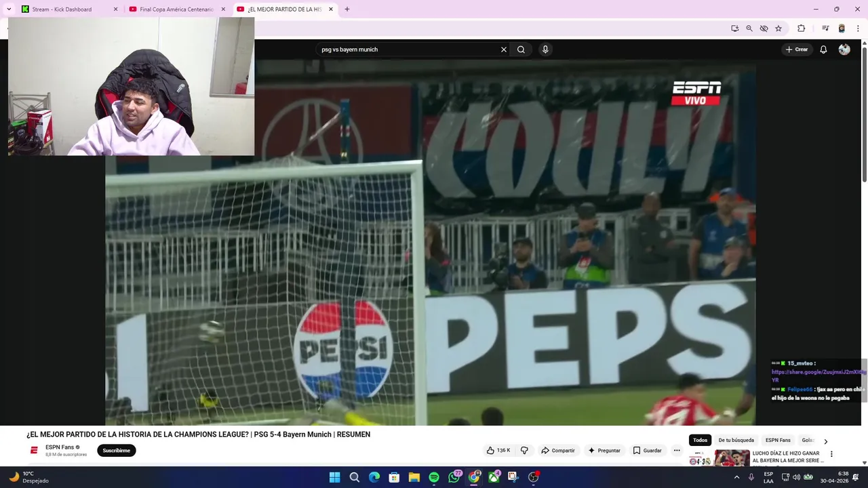The height and width of the screenshot is (488, 868).
Task: Open the taskbar volume control
Action: coord(795,477)
